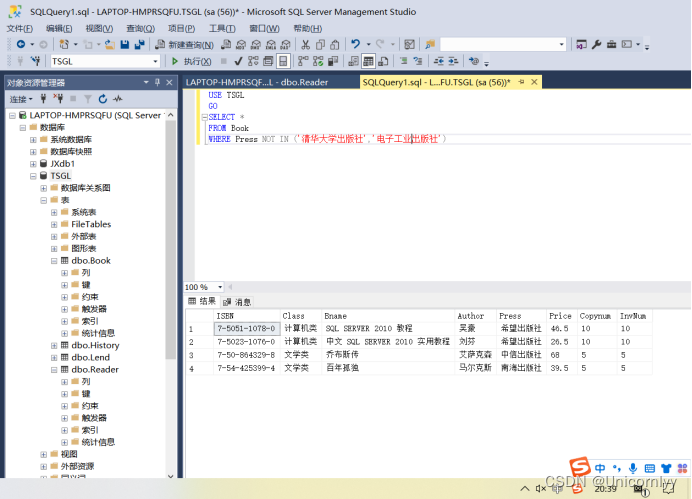Image resolution: width=692 pixels, height=499 pixels.
Task: Click the Parse checkmark icon
Action: (x=238, y=61)
